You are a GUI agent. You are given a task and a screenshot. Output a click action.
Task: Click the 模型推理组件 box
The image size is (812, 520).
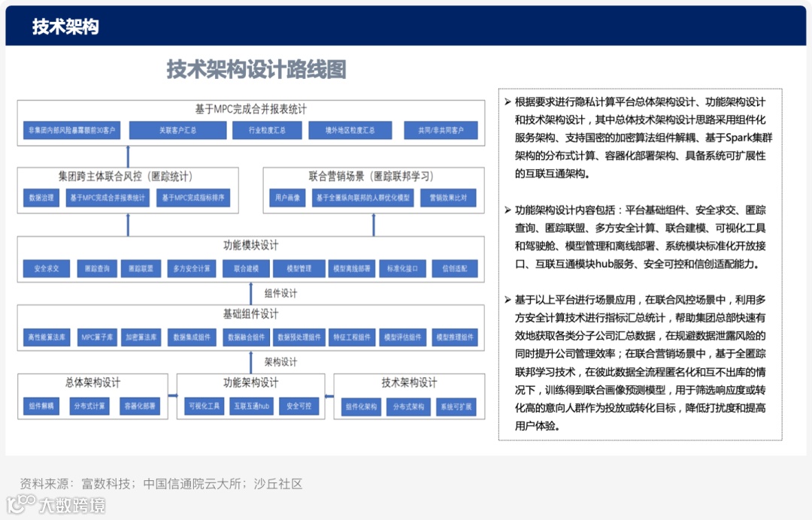coord(455,337)
